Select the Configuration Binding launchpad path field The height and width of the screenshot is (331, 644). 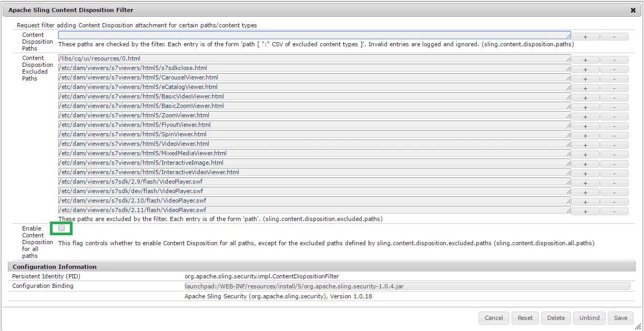click(x=407, y=286)
